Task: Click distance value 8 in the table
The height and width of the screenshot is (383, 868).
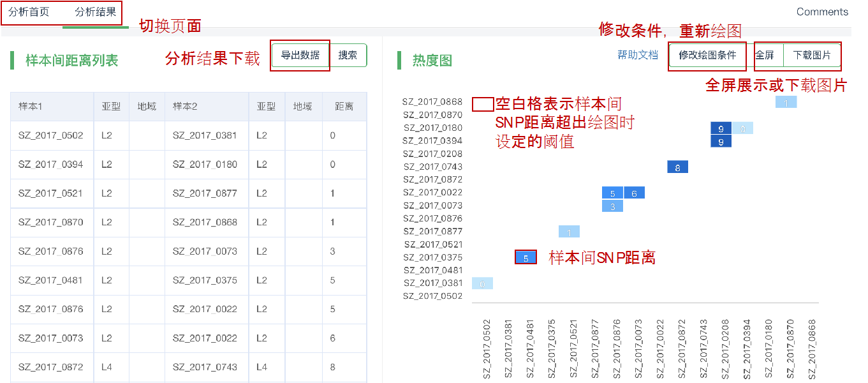Action: pos(333,367)
